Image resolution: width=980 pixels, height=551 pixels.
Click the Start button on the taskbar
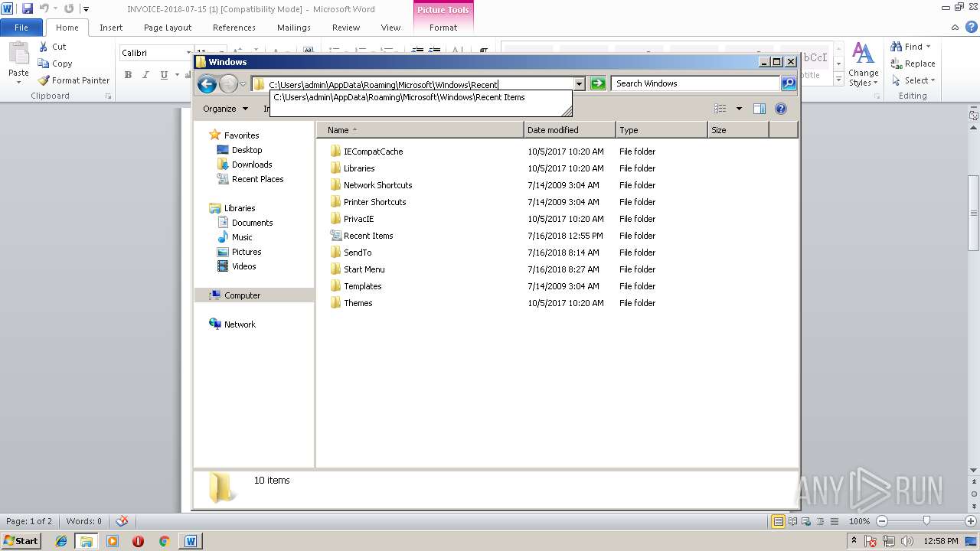click(21, 541)
